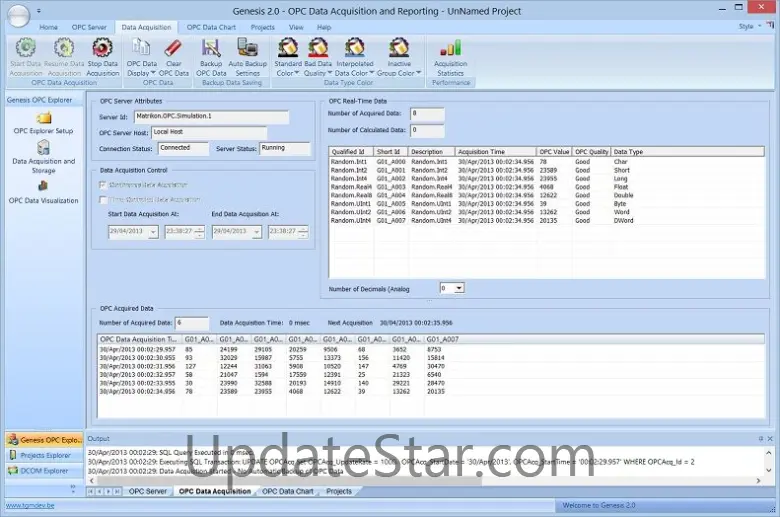Viewport: 780px width, 517px height.
Task: Click the Clear OPC Data icon
Action: pos(173,48)
